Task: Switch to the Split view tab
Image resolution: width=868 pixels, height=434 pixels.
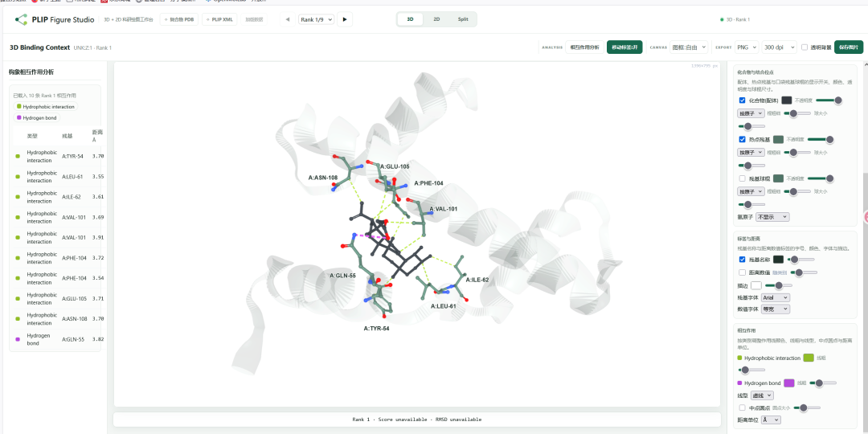Action: pyautogui.click(x=463, y=19)
